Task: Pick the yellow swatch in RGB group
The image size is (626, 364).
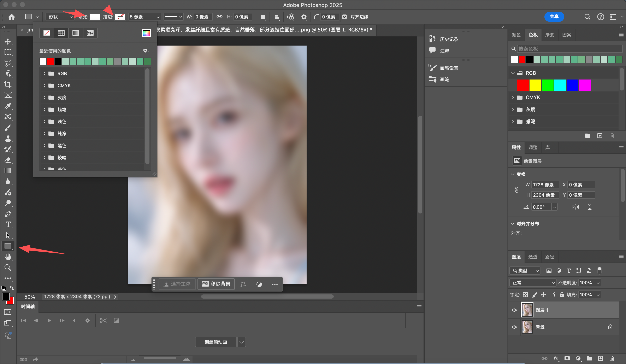Action: tap(535, 86)
